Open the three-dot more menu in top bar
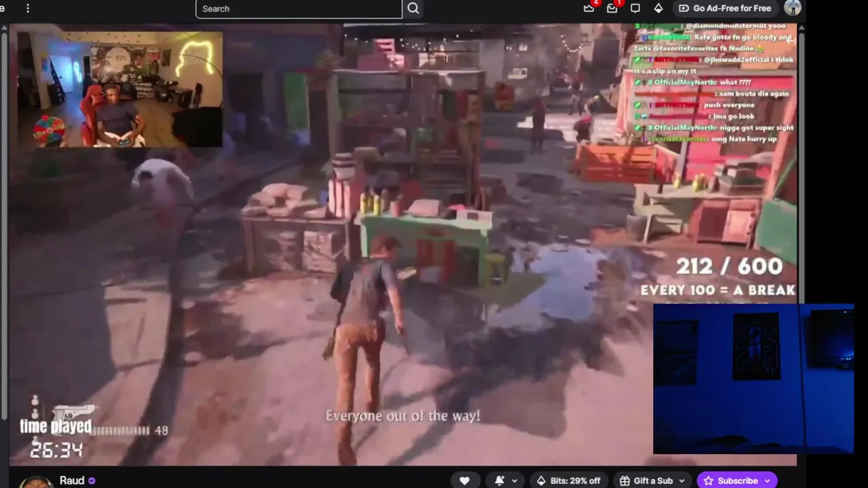Screen dimensions: 868x488 tap(28, 8)
